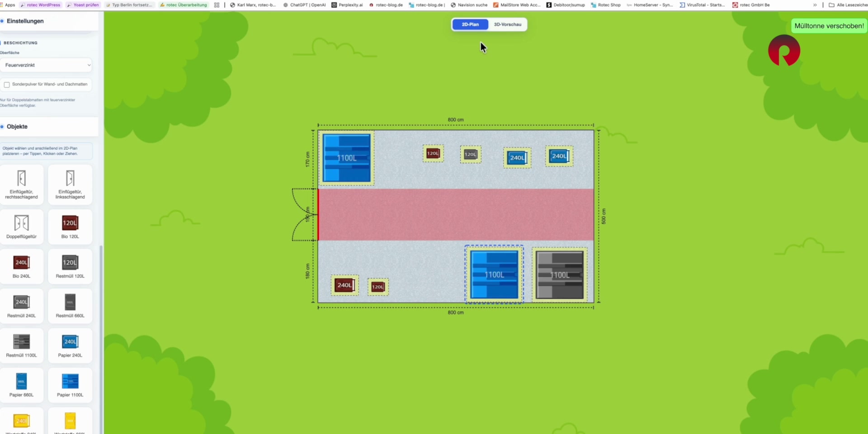This screenshot has height=434, width=868.
Task: Open the ChatGPT | OpenAI bookmark
Action: [304, 5]
